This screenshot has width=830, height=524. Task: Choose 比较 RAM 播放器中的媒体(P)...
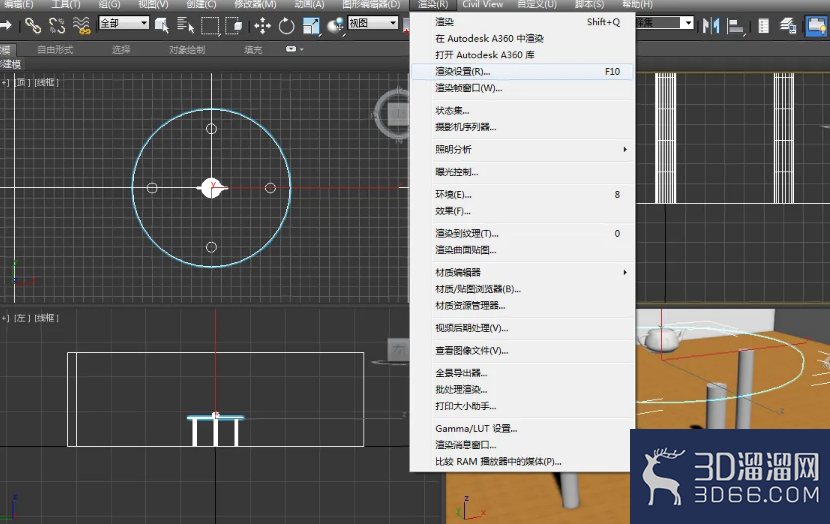point(522,462)
